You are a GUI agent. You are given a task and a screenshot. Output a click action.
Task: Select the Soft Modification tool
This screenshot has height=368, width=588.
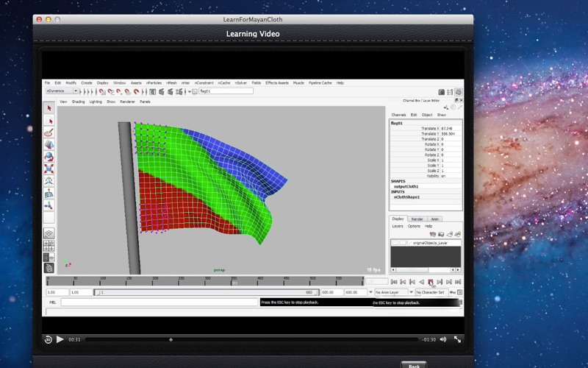(49, 193)
